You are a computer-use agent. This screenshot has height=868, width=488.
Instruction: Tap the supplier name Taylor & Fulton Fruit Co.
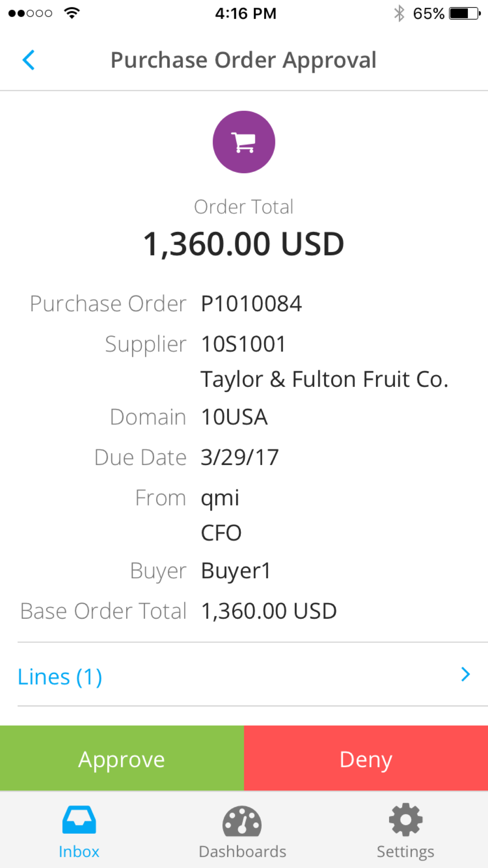coord(325,379)
